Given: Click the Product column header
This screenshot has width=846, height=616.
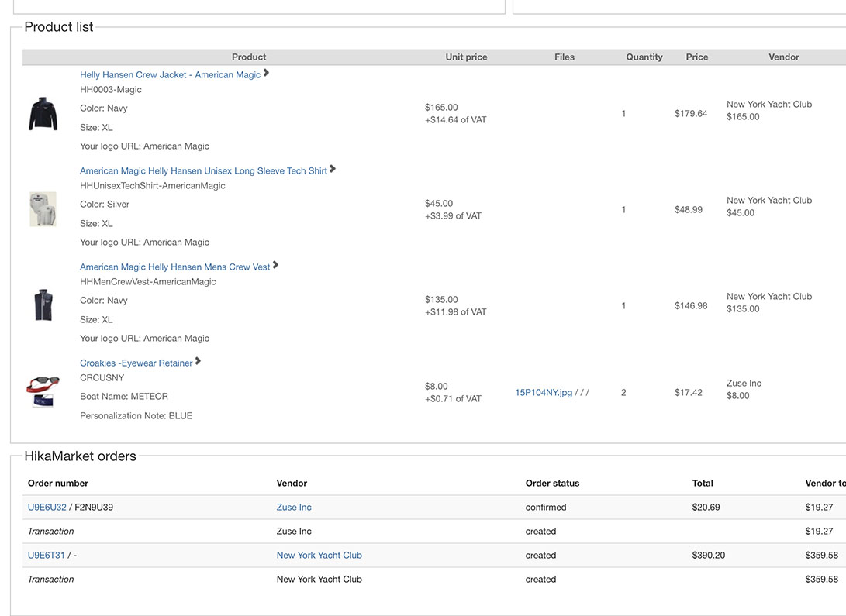Looking at the screenshot, I should click(x=249, y=57).
